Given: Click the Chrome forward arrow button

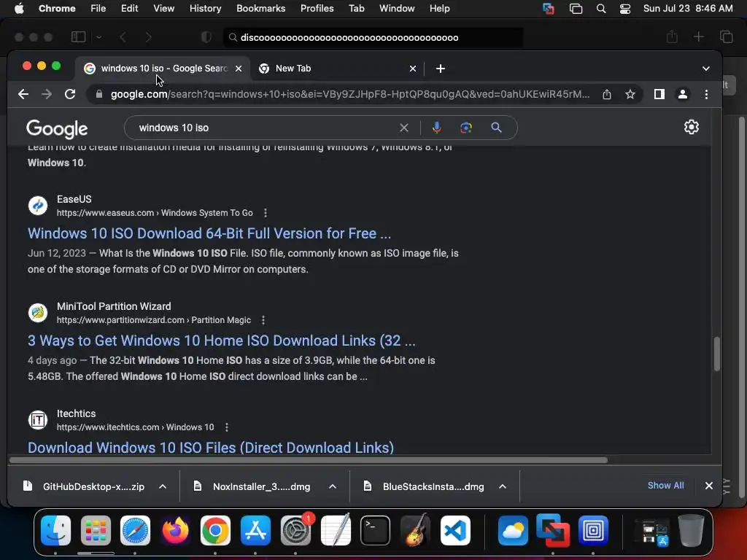Looking at the screenshot, I should (x=47, y=94).
